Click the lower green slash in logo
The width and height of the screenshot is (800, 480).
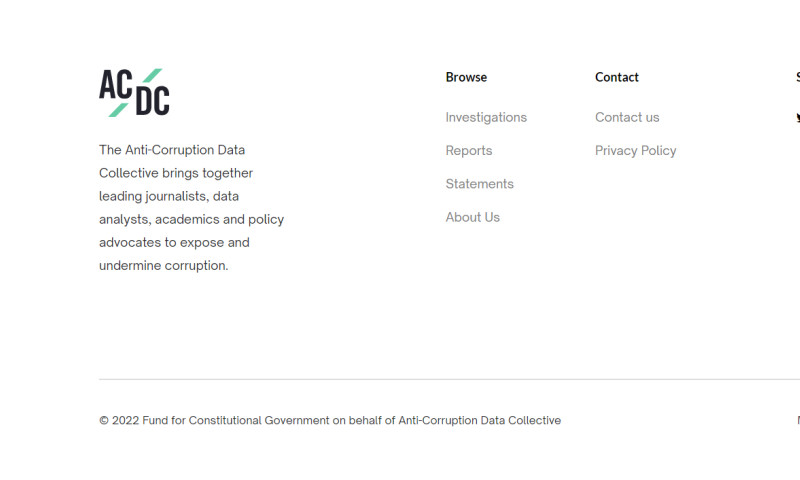click(x=118, y=110)
